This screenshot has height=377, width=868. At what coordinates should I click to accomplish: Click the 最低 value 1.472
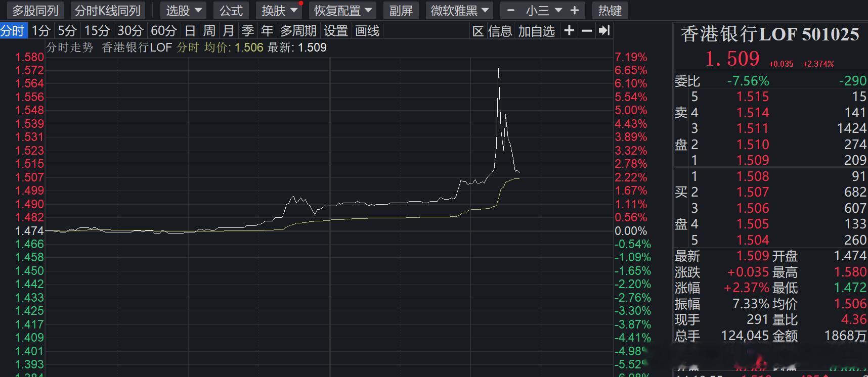click(x=850, y=288)
